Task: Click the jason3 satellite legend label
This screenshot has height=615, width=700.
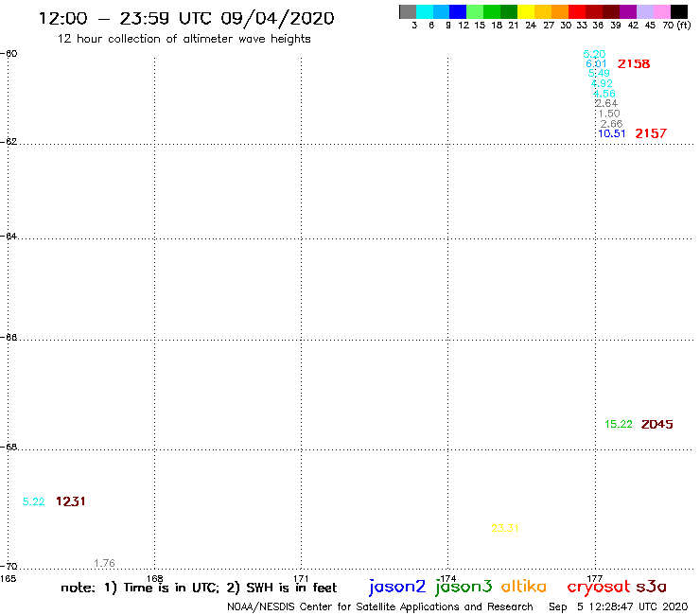Action: point(464,588)
